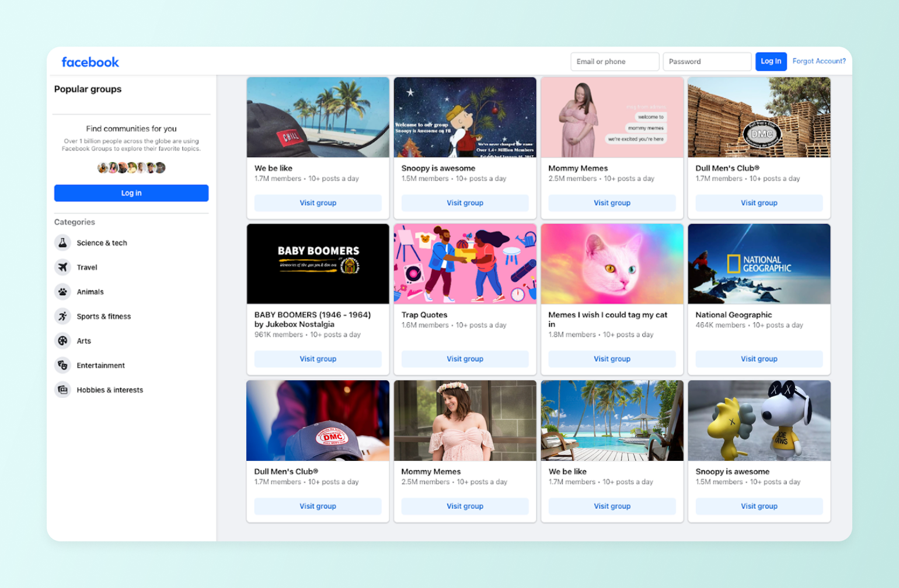
Task: Visit the BABY BOOMERS group
Action: tap(318, 359)
